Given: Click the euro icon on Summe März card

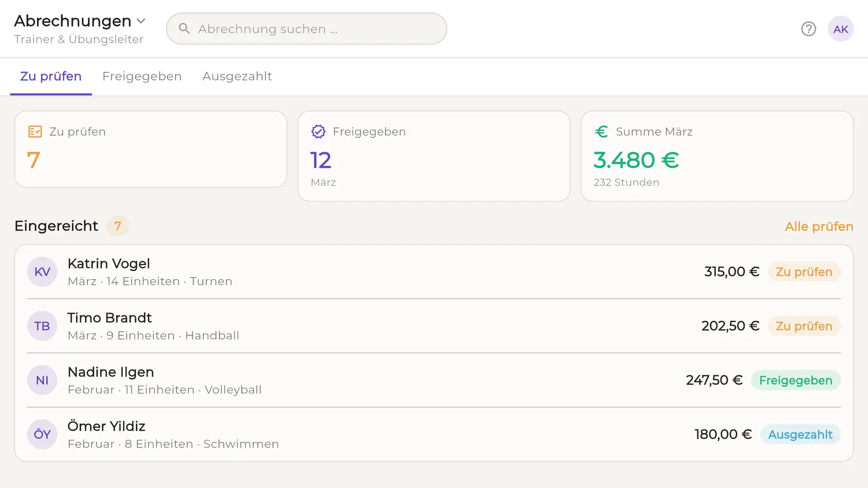Looking at the screenshot, I should 601,132.
